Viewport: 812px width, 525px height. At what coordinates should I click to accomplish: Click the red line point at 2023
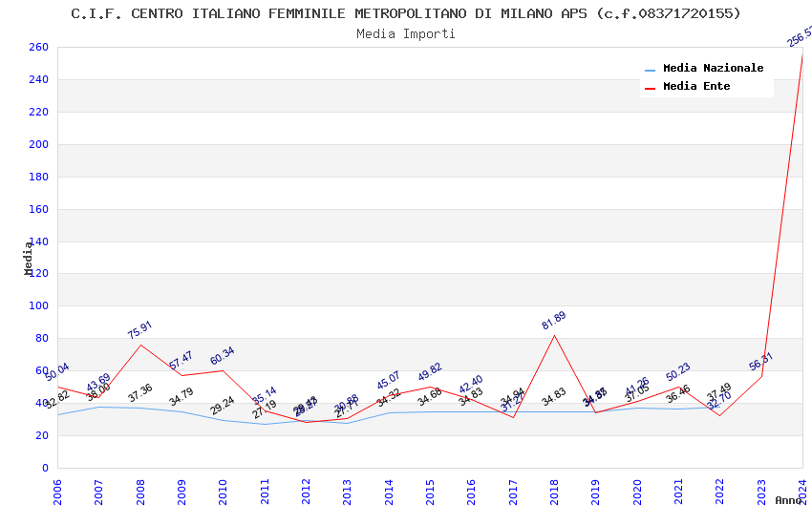[x=761, y=376]
